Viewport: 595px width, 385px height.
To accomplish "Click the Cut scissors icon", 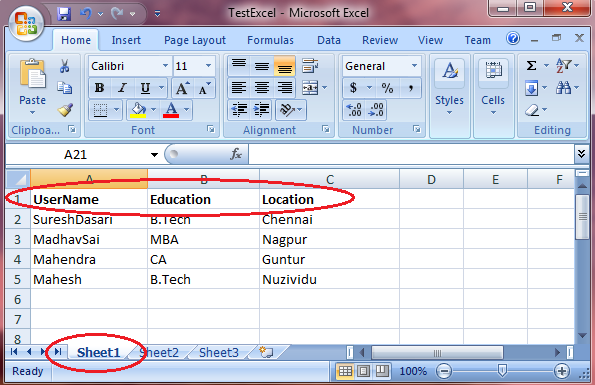I will click(x=65, y=66).
